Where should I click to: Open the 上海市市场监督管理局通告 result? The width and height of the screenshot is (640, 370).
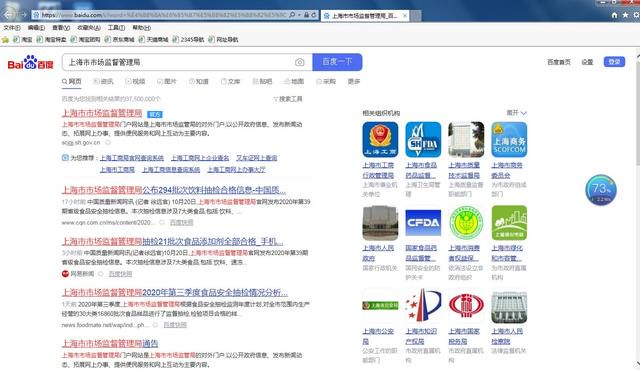[x=110, y=343]
